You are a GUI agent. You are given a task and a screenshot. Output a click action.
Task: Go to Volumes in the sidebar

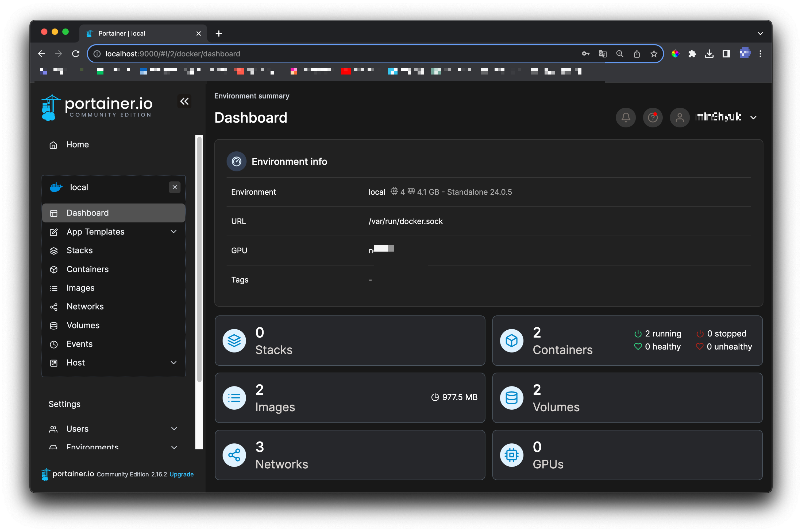83,325
